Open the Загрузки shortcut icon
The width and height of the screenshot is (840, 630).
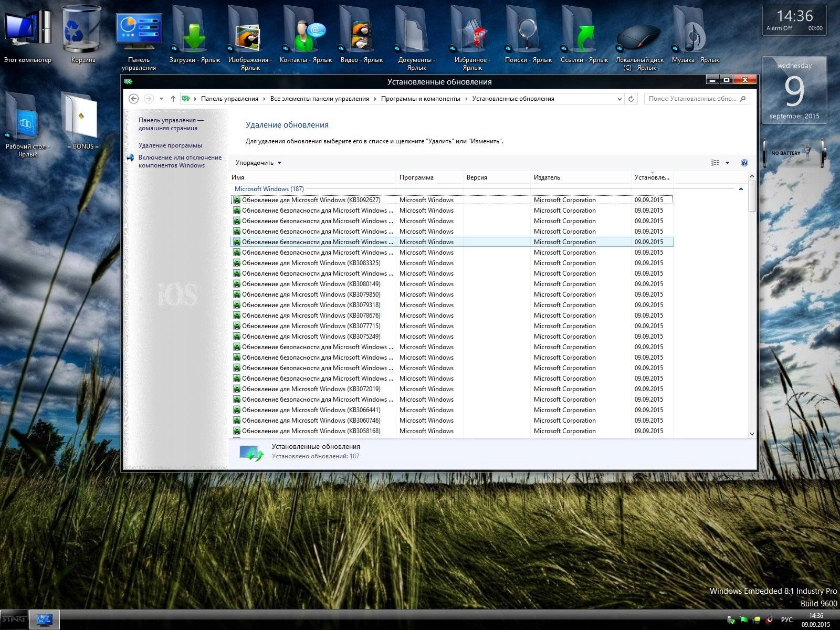tap(195, 35)
